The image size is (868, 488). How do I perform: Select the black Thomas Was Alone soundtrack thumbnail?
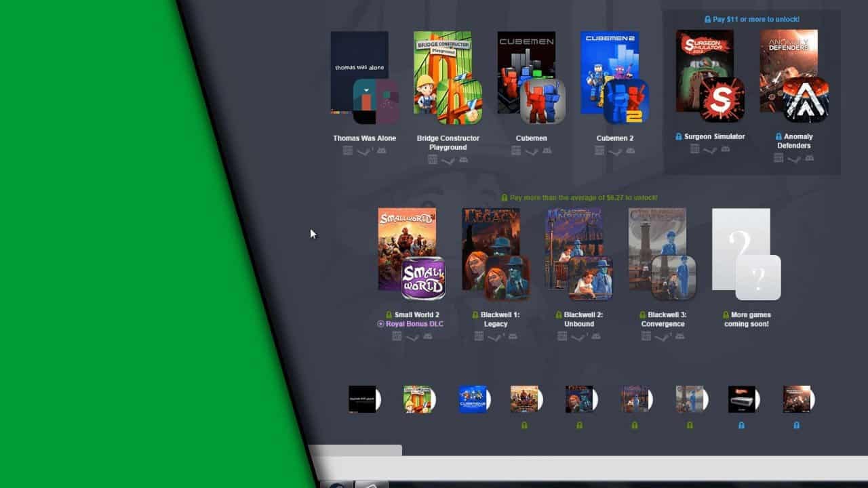coord(364,399)
